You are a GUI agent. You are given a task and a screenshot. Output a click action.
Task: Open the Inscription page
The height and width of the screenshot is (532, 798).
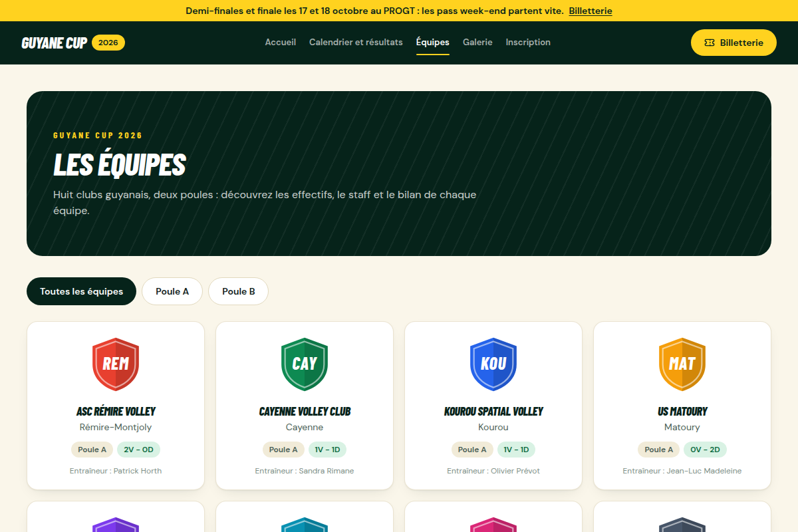click(x=528, y=42)
